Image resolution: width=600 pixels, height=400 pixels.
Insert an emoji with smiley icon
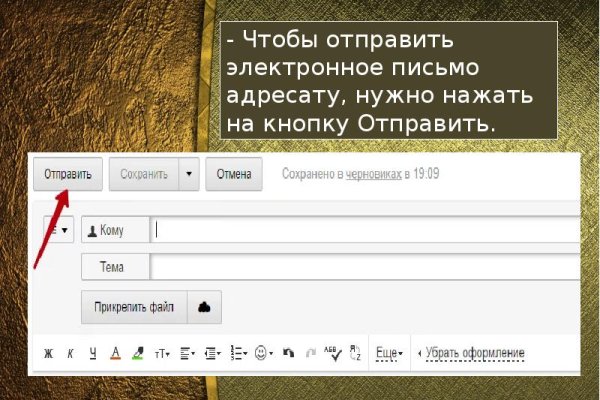[x=264, y=354]
